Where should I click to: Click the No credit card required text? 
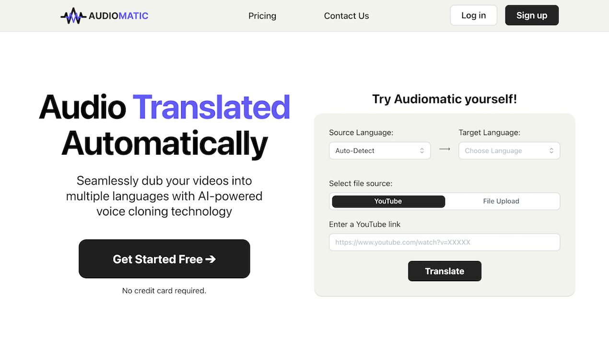pos(164,290)
